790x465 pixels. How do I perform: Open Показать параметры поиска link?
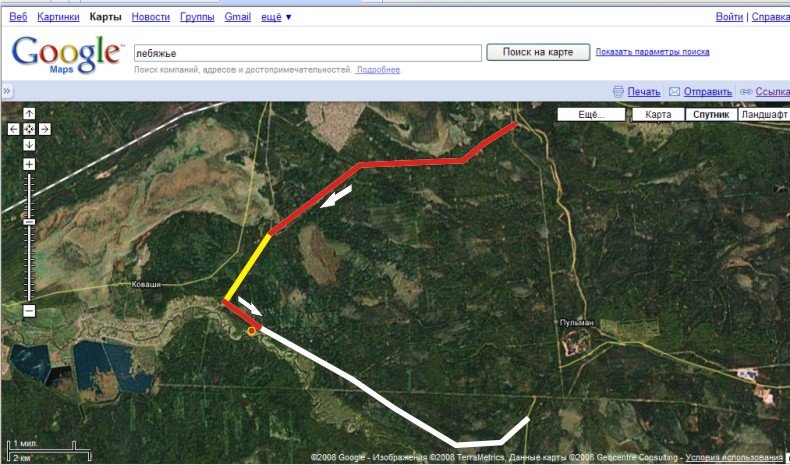(x=652, y=52)
